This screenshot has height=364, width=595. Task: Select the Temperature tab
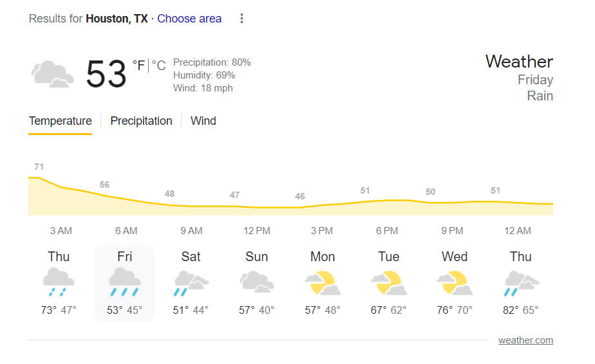(x=61, y=121)
